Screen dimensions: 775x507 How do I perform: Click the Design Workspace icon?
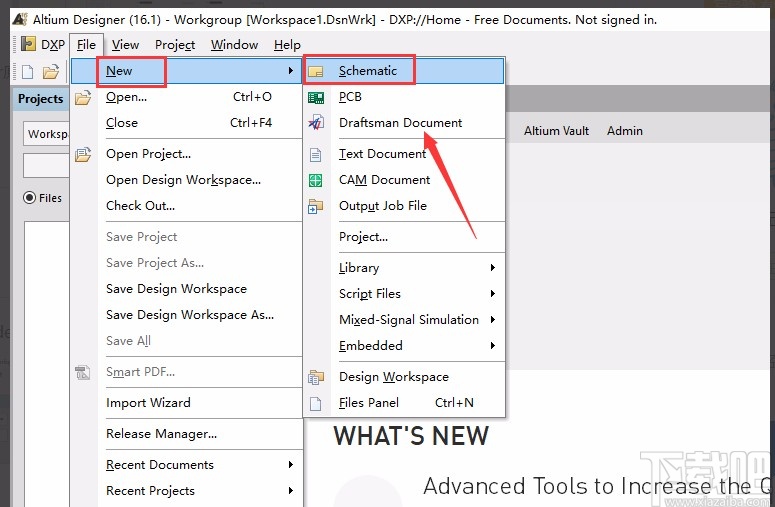[315, 378]
